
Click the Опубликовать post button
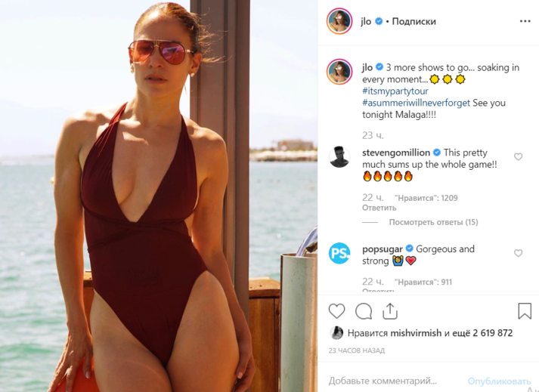499,381
